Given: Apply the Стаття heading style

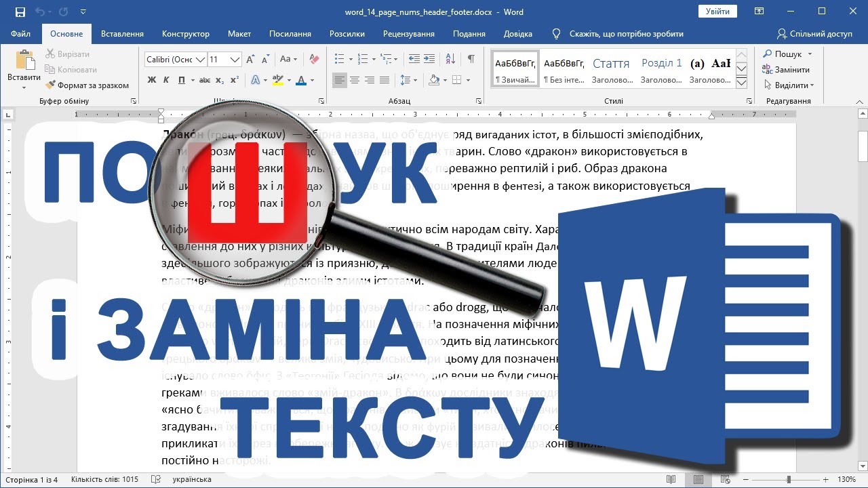Looking at the screenshot, I should tap(611, 69).
